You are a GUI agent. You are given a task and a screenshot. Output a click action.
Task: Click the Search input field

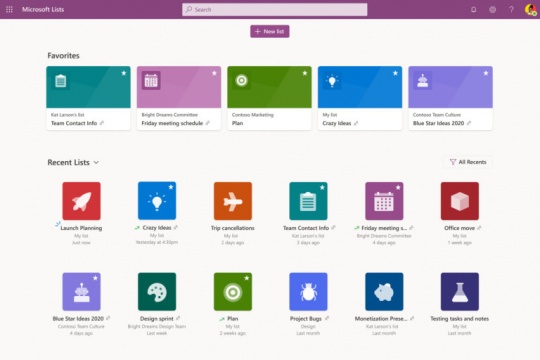pos(274,10)
